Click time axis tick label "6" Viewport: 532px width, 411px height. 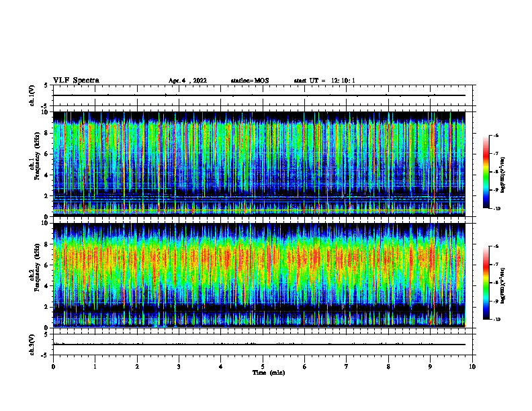[x=305, y=367]
